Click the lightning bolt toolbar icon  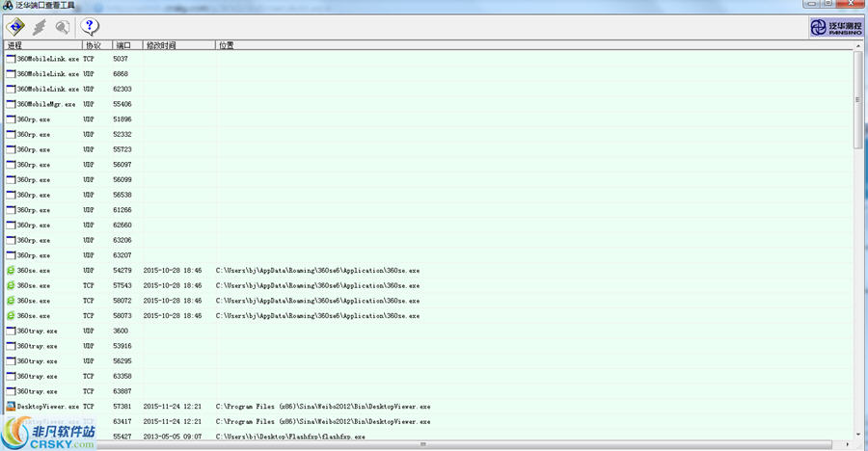point(40,27)
